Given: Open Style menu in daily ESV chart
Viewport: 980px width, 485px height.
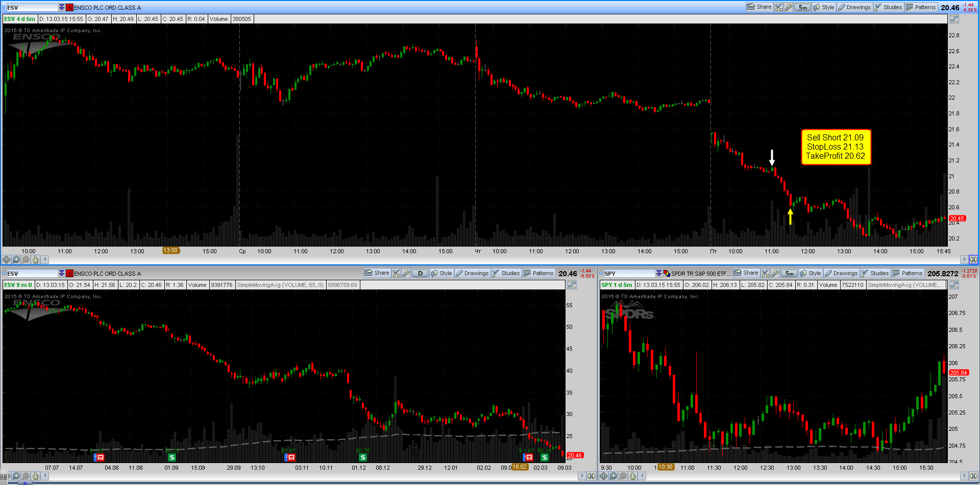Looking at the screenshot, I should pos(442,273).
